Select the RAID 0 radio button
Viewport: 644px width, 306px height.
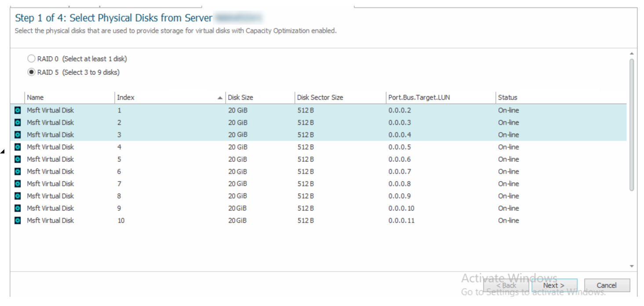pos(31,59)
